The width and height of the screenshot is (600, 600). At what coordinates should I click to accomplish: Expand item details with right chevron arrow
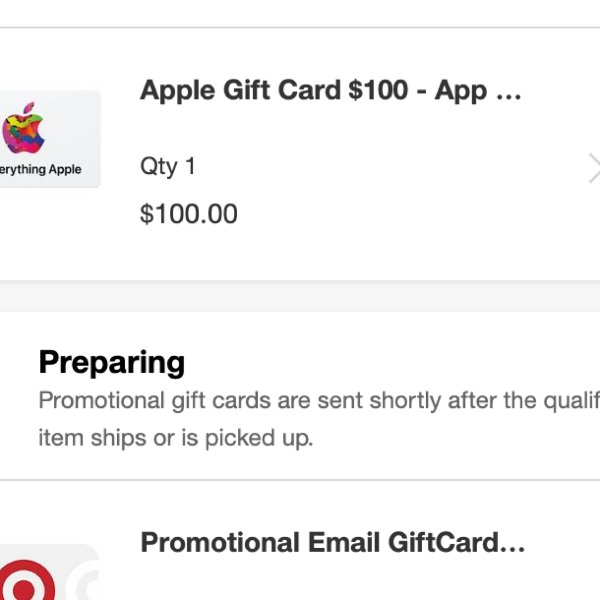(x=594, y=168)
